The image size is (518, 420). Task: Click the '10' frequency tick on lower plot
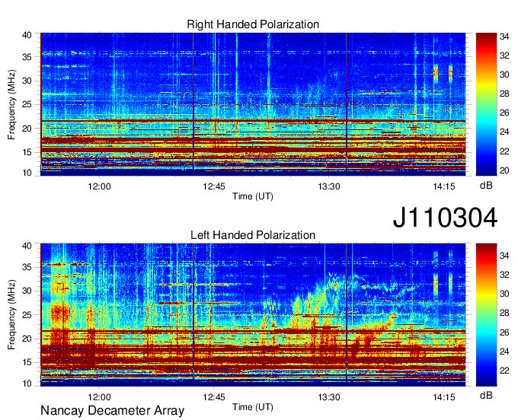(27, 383)
